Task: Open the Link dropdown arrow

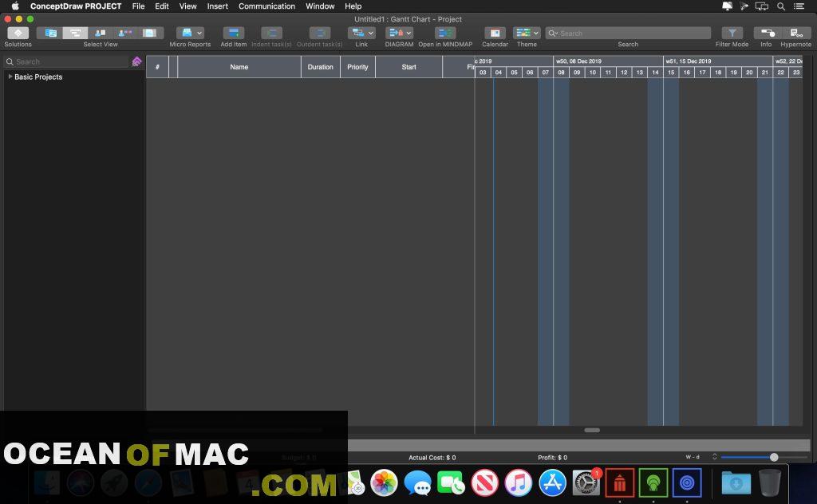Action: (x=370, y=33)
